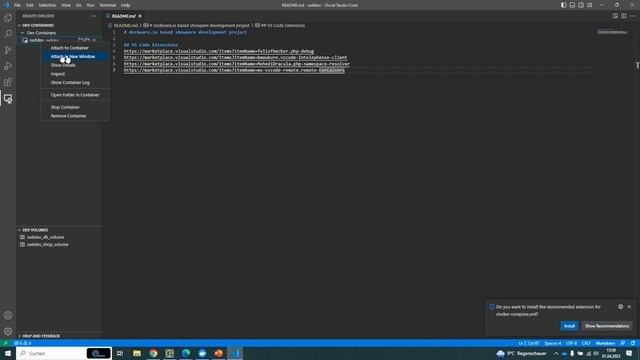This screenshot has width=640, height=360.
Task: Dismiss the extension recommendation notification
Action: coord(629,307)
